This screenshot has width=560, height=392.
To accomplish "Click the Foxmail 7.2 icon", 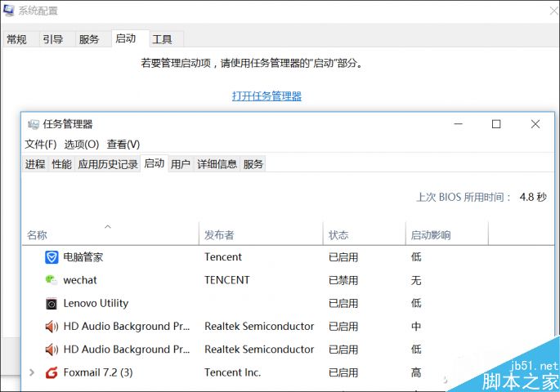I will (x=52, y=372).
